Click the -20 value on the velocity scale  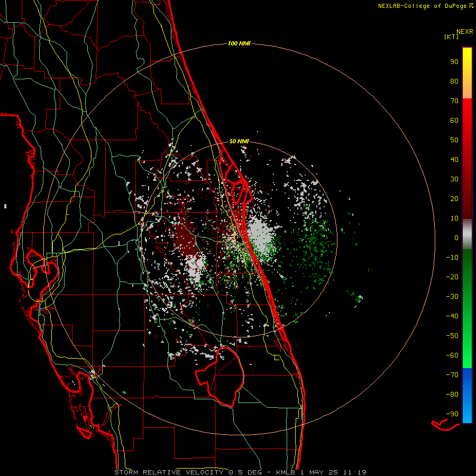tap(452, 277)
